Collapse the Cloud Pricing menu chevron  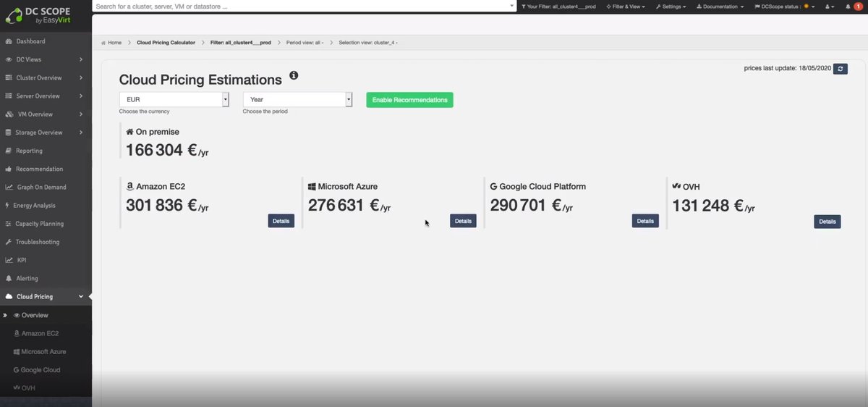tap(81, 296)
